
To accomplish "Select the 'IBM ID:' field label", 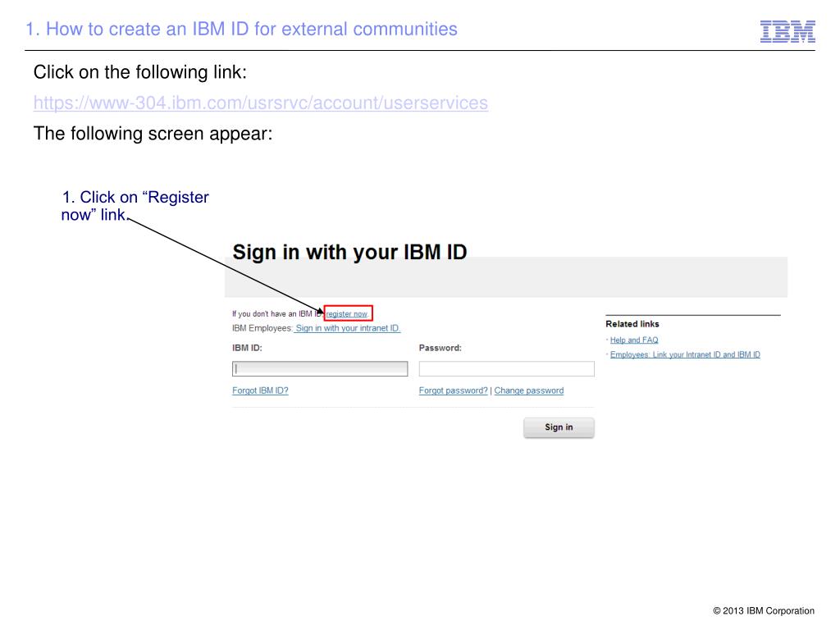I will [247, 348].
